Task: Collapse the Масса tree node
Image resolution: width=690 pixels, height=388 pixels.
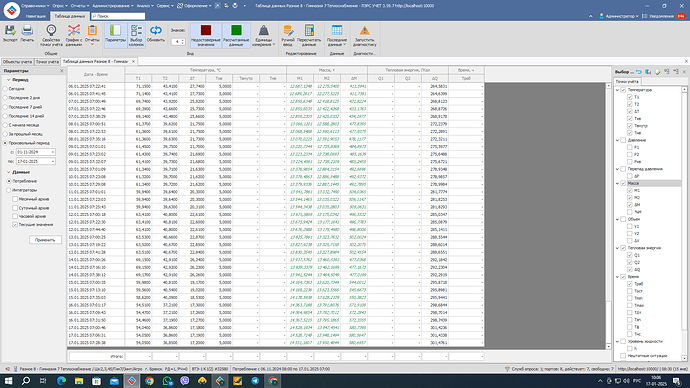Action: [617, 183]
